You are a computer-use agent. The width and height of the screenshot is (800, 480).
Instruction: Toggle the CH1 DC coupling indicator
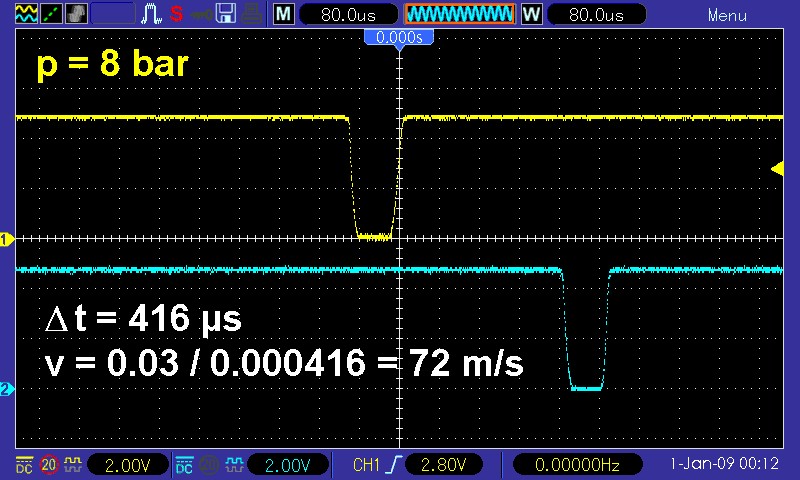click(x=22, y=464)
